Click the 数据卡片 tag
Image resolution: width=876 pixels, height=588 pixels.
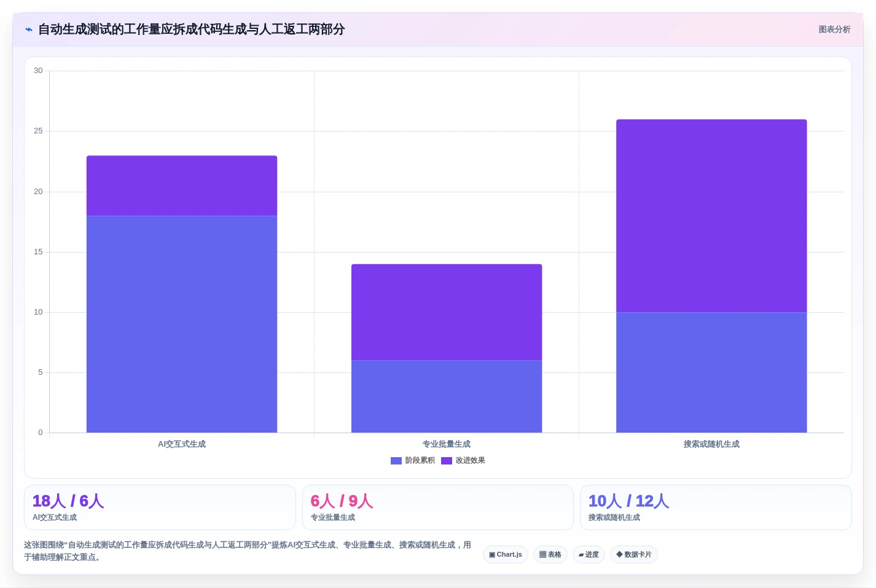(634, 555)
